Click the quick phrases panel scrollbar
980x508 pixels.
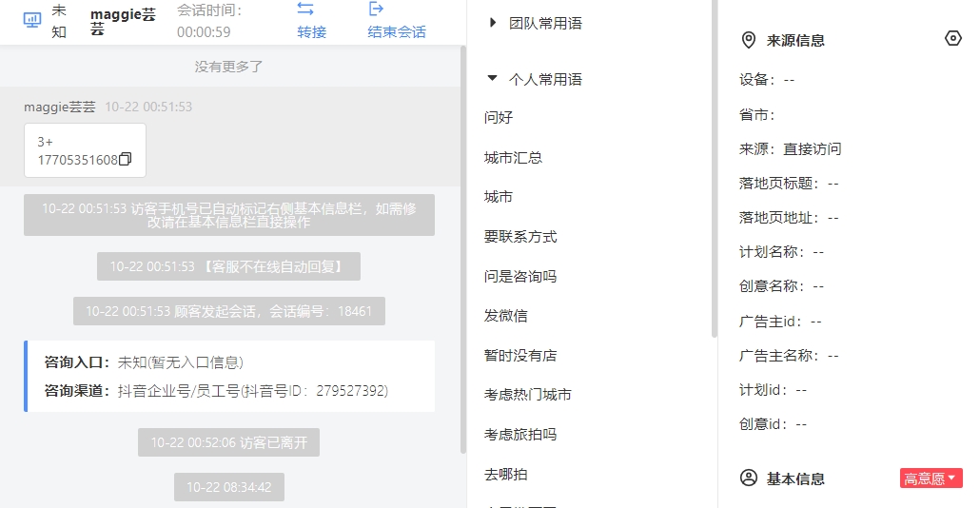(x=715, y=168)
